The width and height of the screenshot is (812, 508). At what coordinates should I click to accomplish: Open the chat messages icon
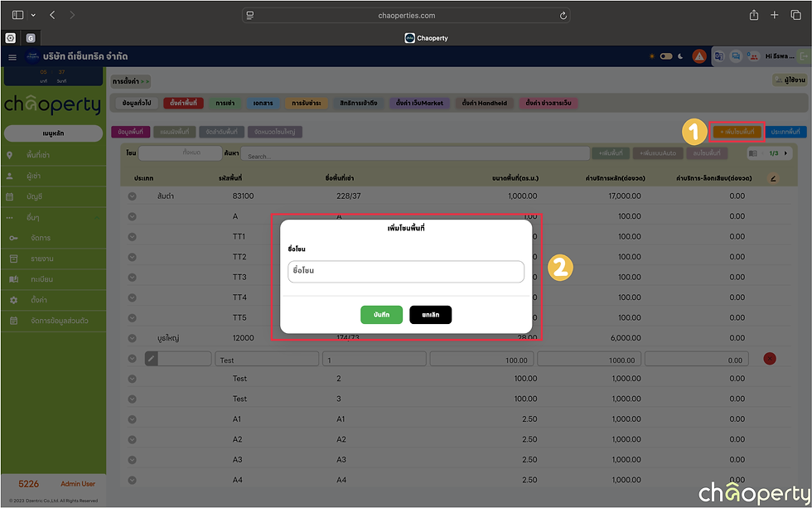tap(736, 56)
